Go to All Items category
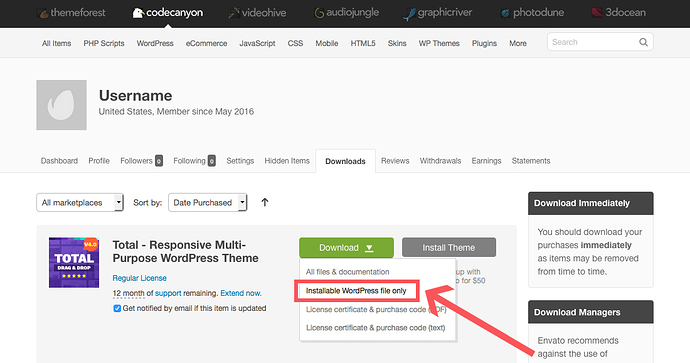The height and width of the screenshot is (363, 690). 56,43
